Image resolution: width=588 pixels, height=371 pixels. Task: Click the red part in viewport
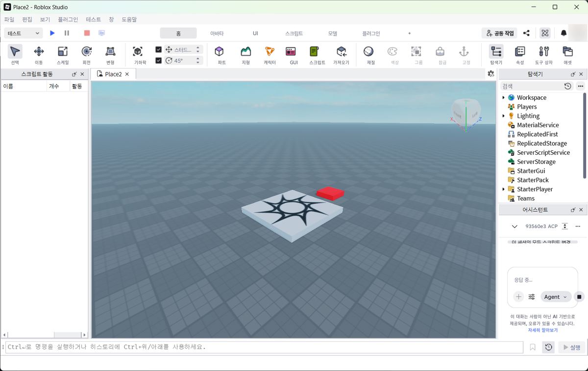click(x=330, y=193)
